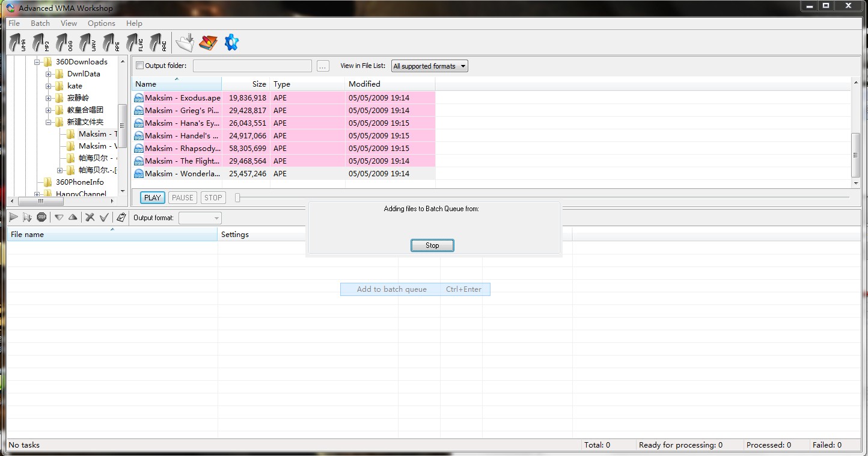Image resolution: width=868 pixels, height=456 pixels.
Task: Sort the file list by Size column
Action: (x=246, y=84)
